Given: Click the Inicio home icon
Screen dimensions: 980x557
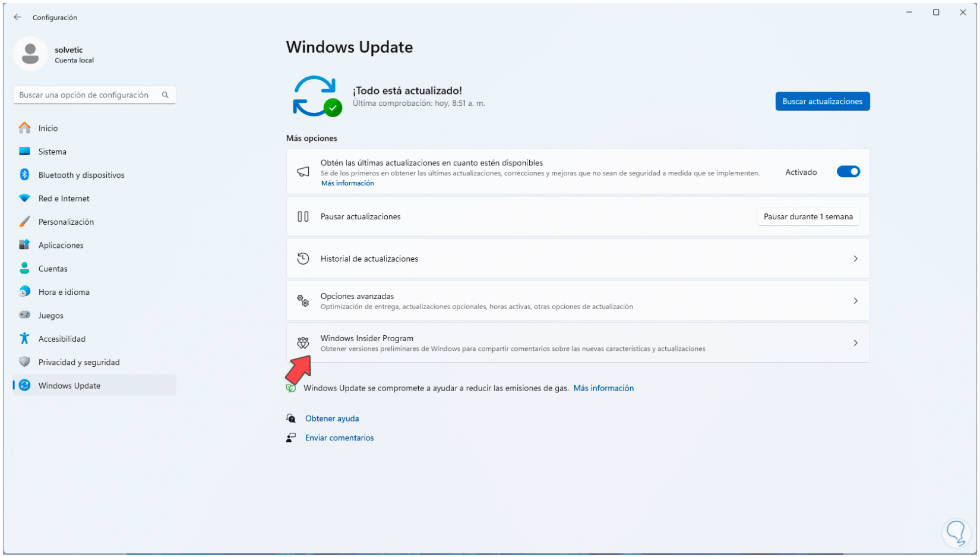Looking at the screenshot, I should pyautogui.click(x=24, y=128).
